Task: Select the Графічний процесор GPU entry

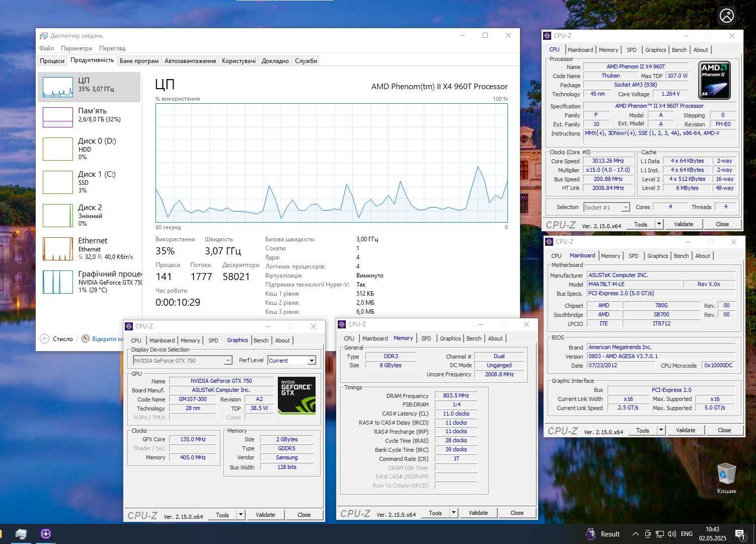Action: coord(89,282)
